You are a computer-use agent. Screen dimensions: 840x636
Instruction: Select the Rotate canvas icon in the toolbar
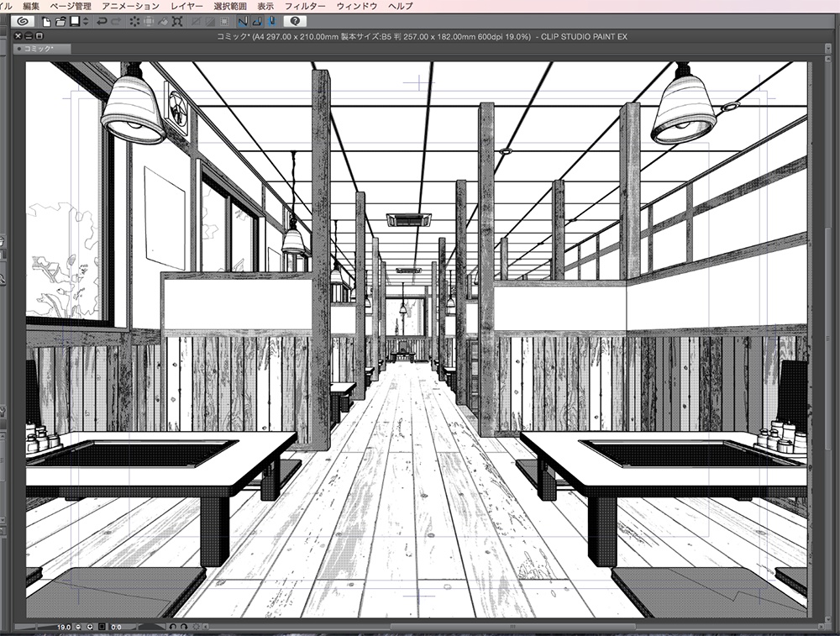pos(134,21)
